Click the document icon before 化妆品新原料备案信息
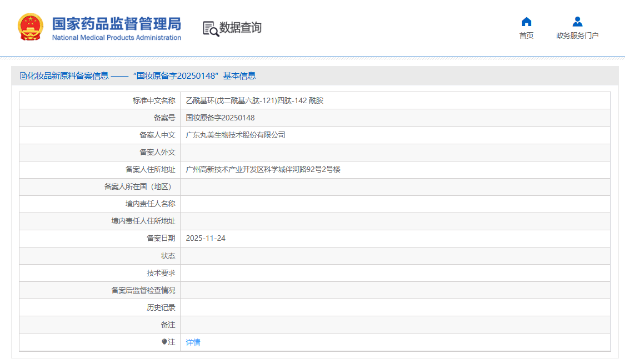 point(23,75)
